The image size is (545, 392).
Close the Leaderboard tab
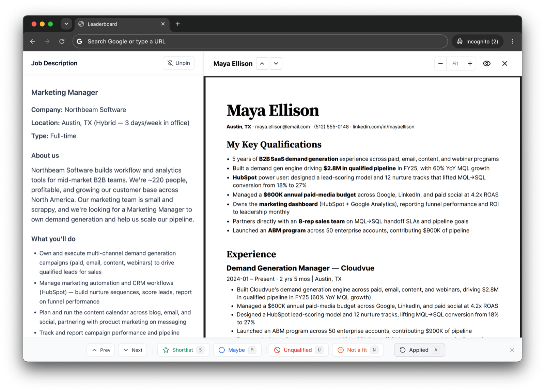tap(163, 24)
